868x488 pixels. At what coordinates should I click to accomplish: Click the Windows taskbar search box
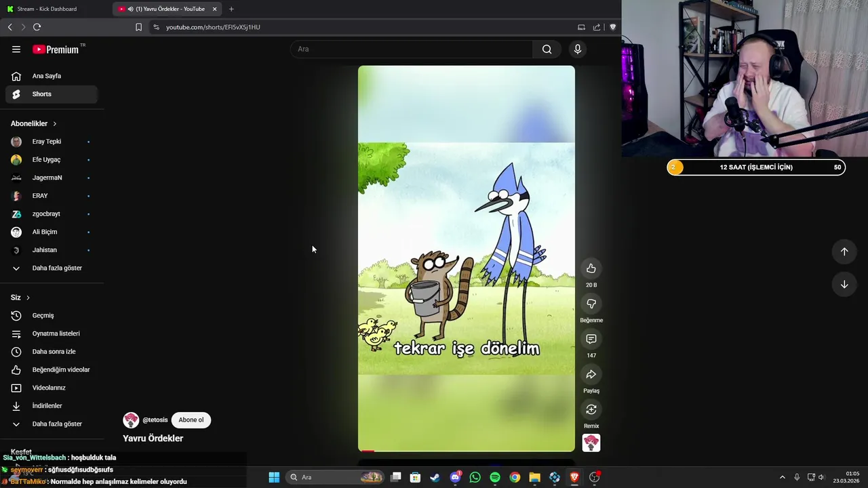click(x=335, y=477)
